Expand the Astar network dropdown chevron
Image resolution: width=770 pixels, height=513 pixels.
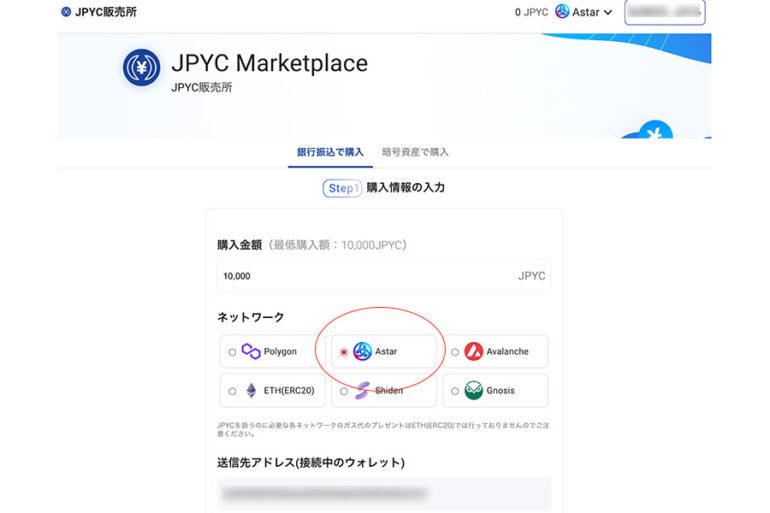point(607,13)
